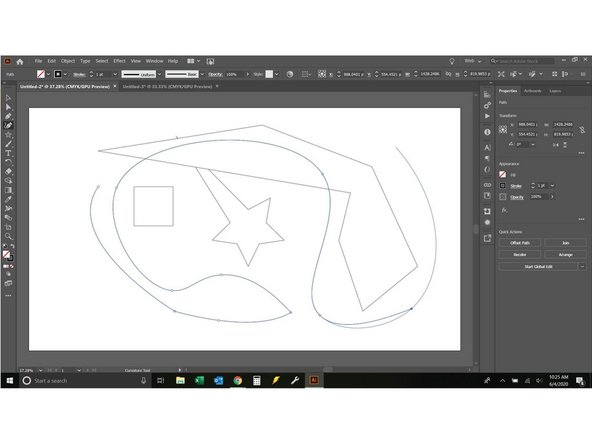
Task: Click the Edit Toolbar three-dots icon
Action: (8, 296)
